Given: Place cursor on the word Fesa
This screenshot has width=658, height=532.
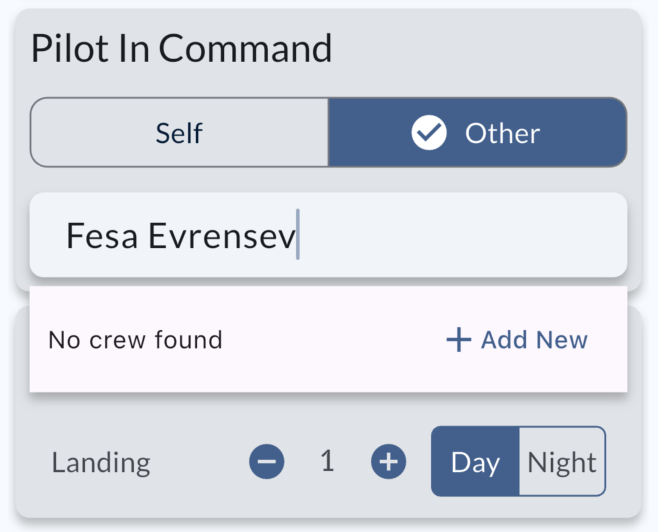Looking at the screenshot, I should (x=102, y=236).
